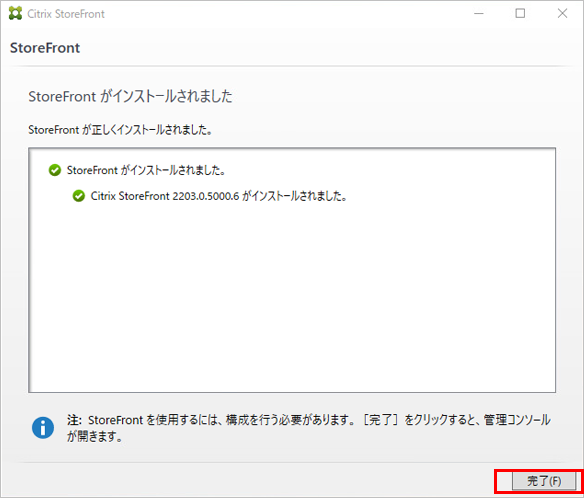Click the Citrix StoreFront title bar text
This screenshot has width=584, height=498.
coord(66,14)
